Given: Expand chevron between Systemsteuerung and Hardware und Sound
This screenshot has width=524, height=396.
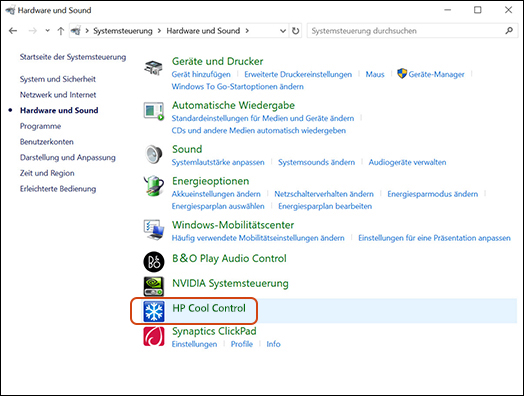Looking at the screenshot, I should (159, 31).
